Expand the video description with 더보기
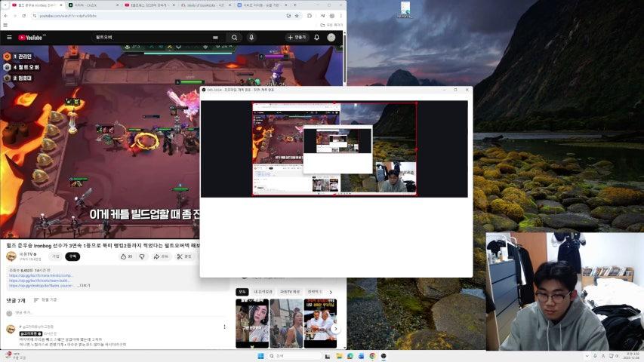Screen dimensions: 644x362 (84, 286)
